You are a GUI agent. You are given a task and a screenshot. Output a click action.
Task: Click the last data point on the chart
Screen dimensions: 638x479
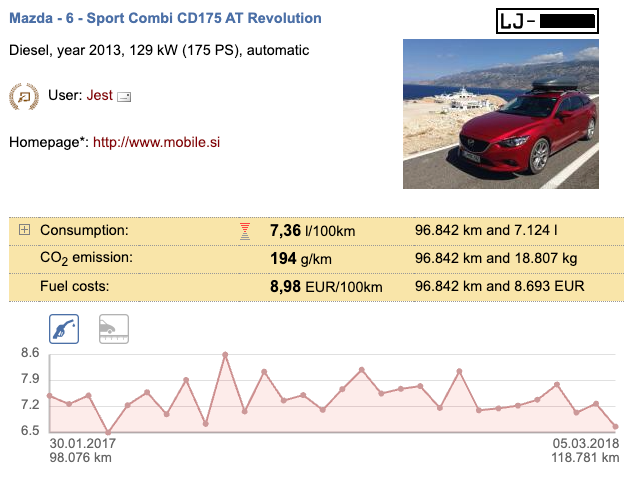click(615, 427)
